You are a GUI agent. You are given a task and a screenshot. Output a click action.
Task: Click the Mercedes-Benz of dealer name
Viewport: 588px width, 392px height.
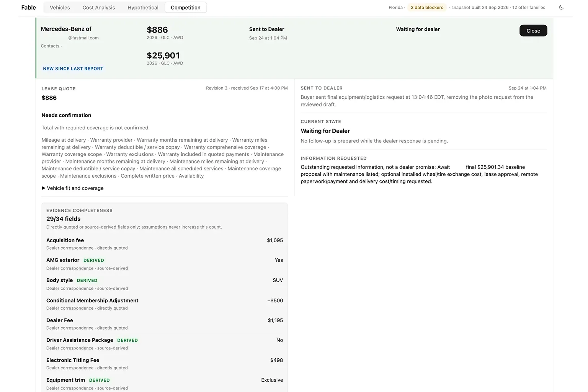pyautogui.click(x=66, y=29)
